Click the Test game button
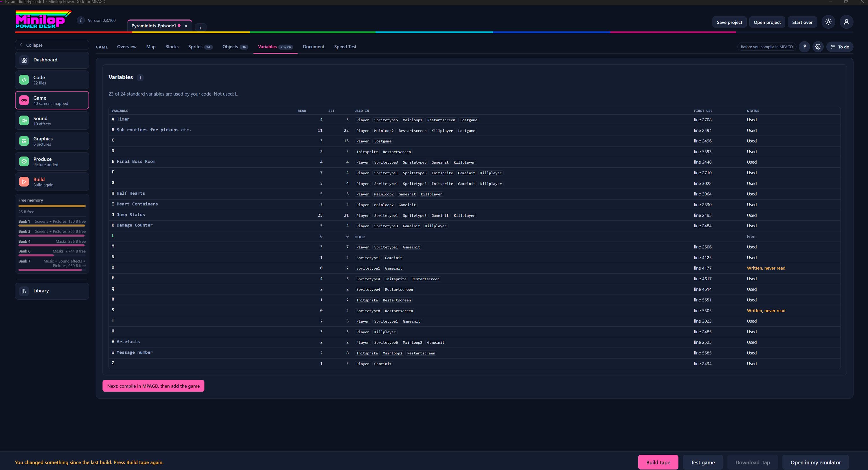 [x=703, y=462]
